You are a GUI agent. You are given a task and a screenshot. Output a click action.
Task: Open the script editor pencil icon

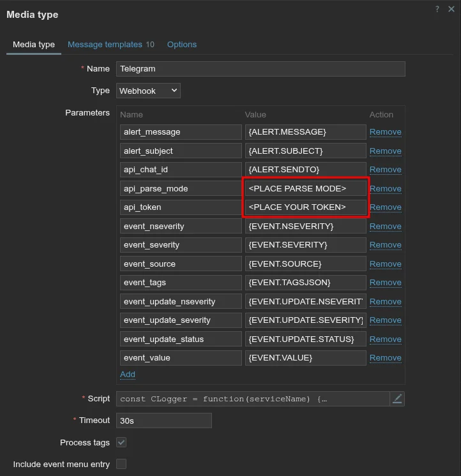397,399
